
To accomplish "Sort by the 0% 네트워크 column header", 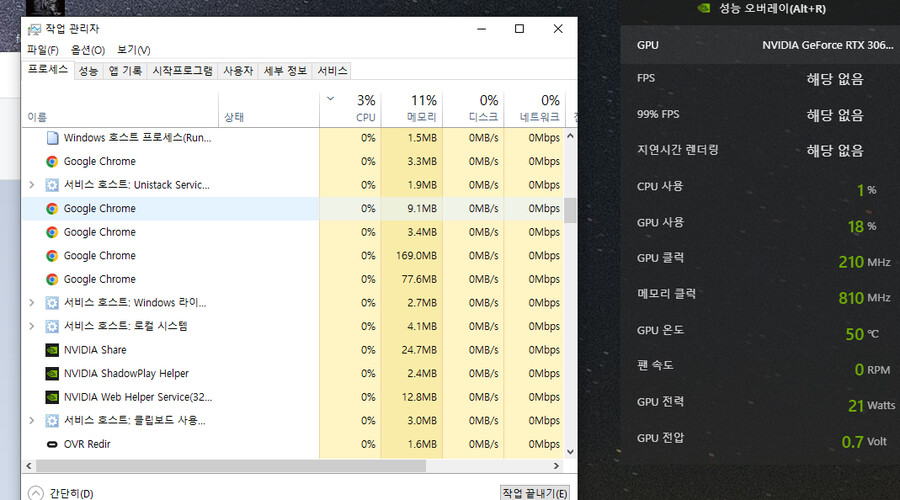I will pyautogui.click(x=534, y=109).
